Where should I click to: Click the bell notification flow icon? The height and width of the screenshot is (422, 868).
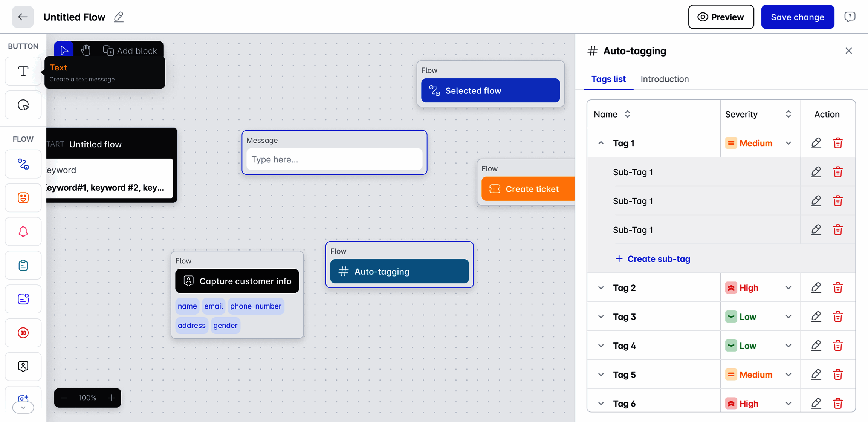click(x=23, y=231)
